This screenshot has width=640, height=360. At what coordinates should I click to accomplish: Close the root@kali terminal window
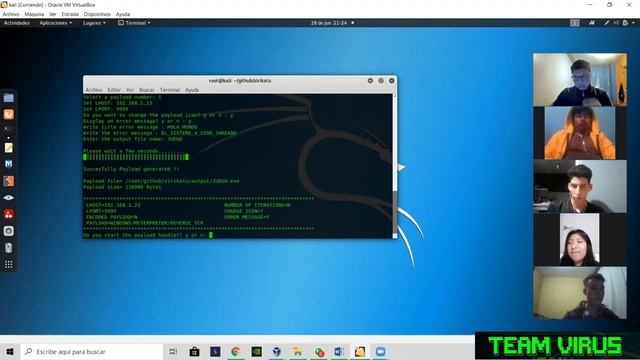coord(391,81)
